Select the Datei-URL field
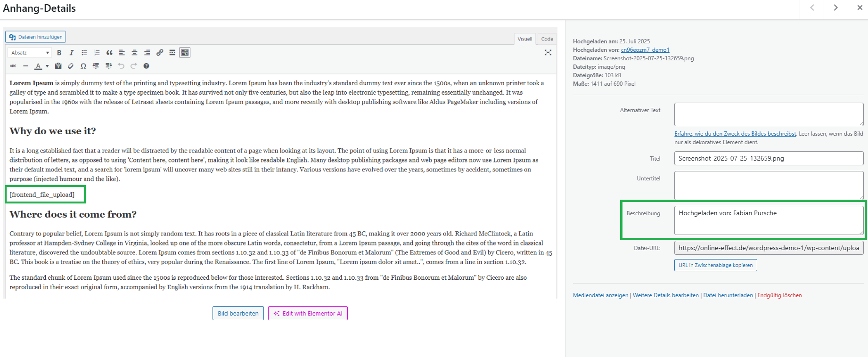 tap(769, 248)
